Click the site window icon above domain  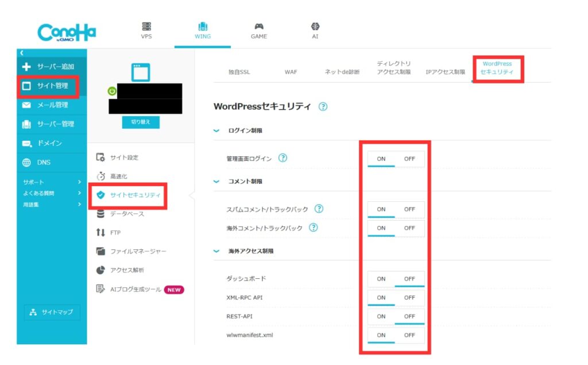coord(141,72)
